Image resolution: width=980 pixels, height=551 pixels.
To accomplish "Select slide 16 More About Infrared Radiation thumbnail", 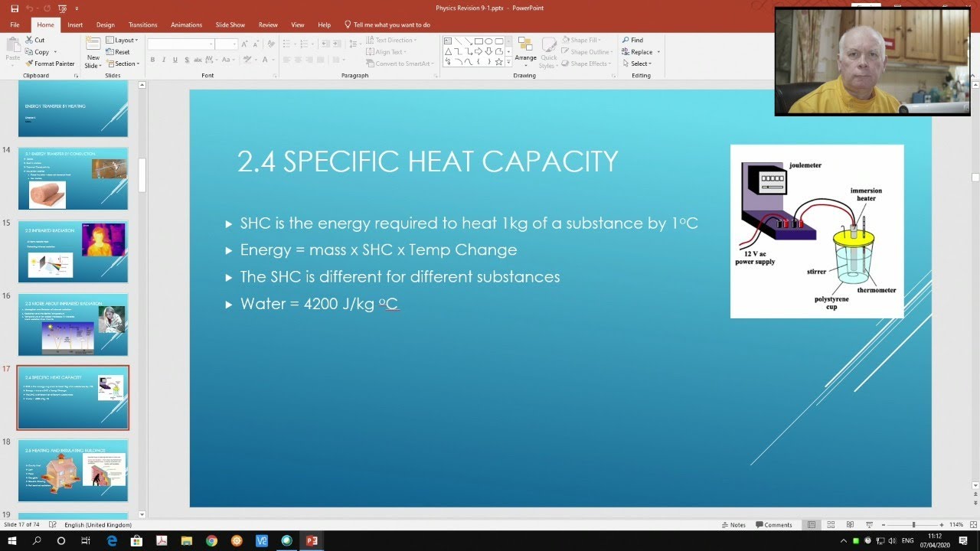I will (73, 324).
